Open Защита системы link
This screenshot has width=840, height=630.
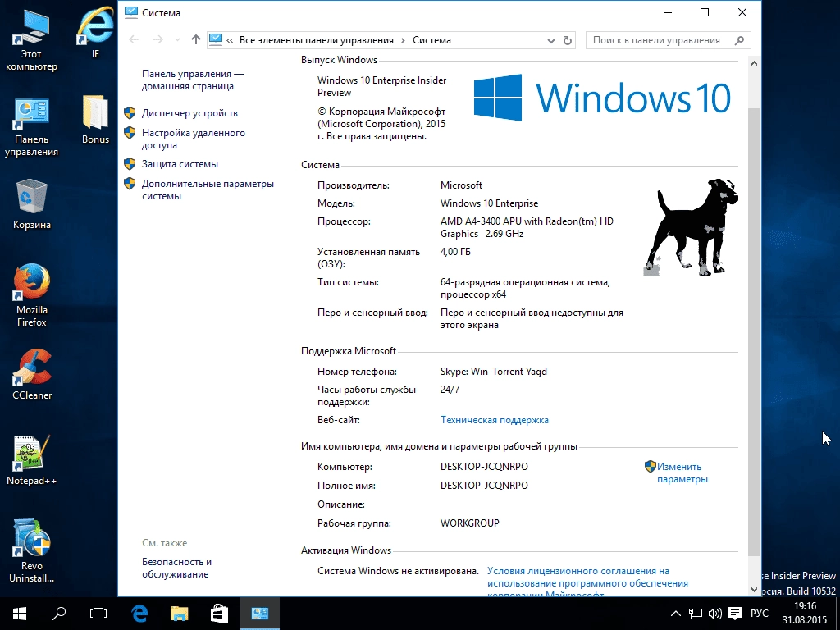pos(180,164)
